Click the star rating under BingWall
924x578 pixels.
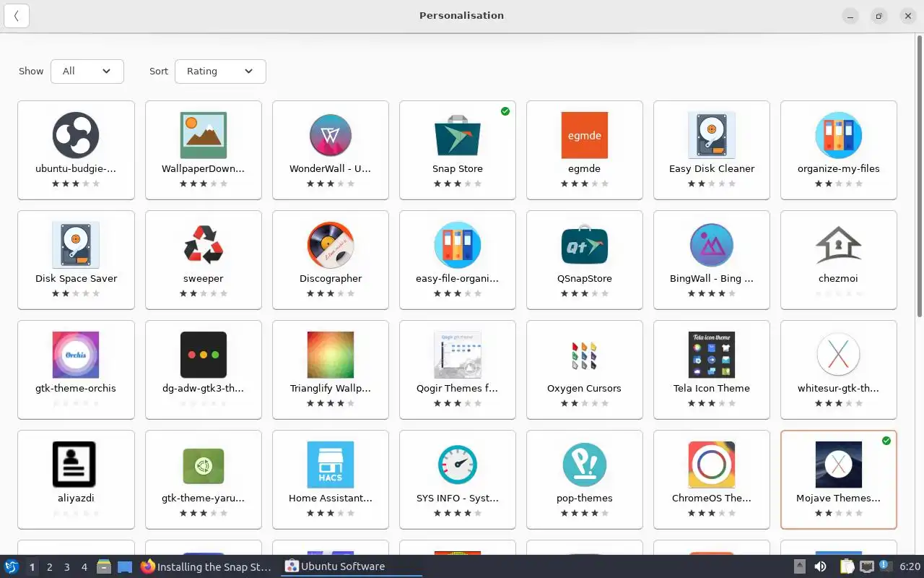point(712,293)
